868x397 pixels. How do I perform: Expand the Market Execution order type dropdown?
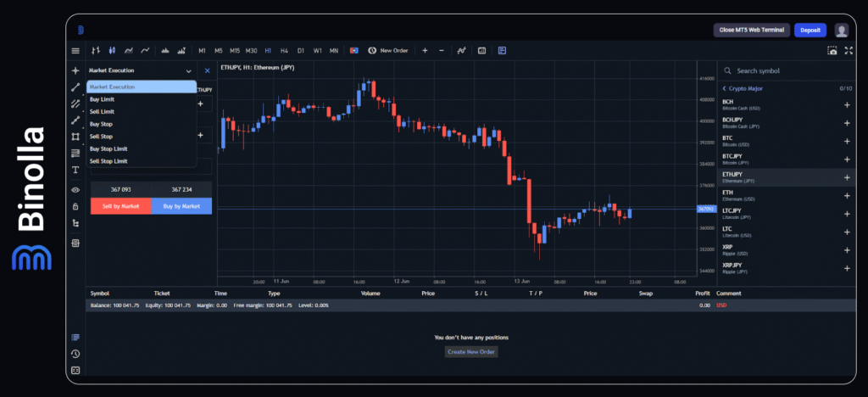[188, 71]
